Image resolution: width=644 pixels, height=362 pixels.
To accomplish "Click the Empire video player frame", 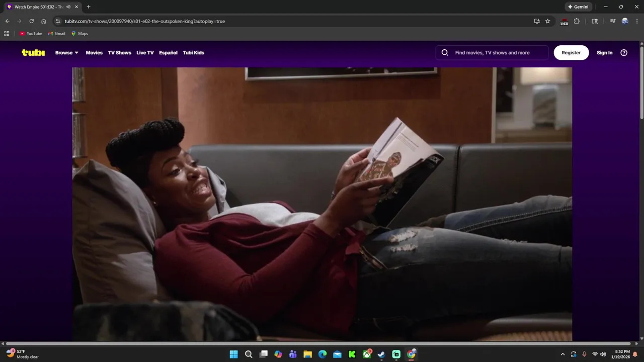I will [322, 204].
